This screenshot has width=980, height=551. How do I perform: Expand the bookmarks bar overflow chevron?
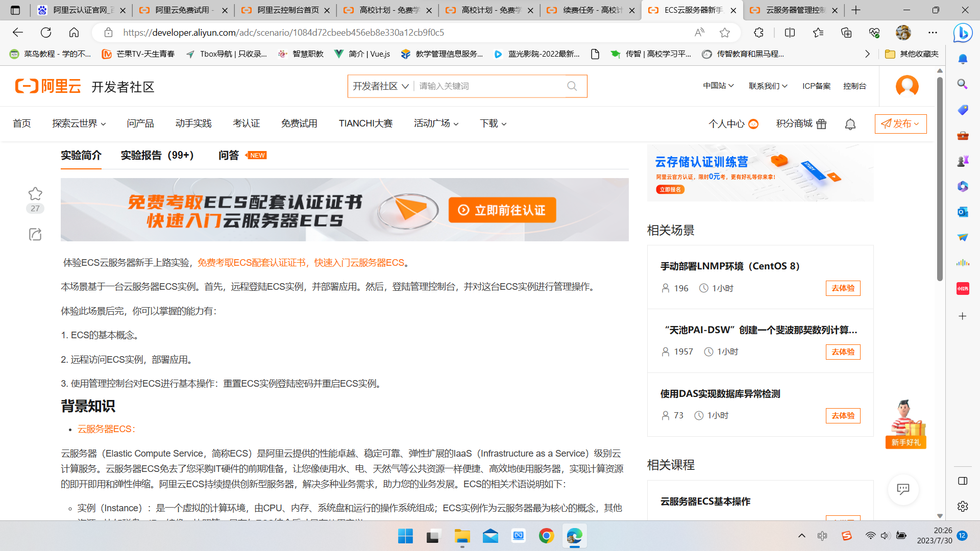[x=867, y=54]
